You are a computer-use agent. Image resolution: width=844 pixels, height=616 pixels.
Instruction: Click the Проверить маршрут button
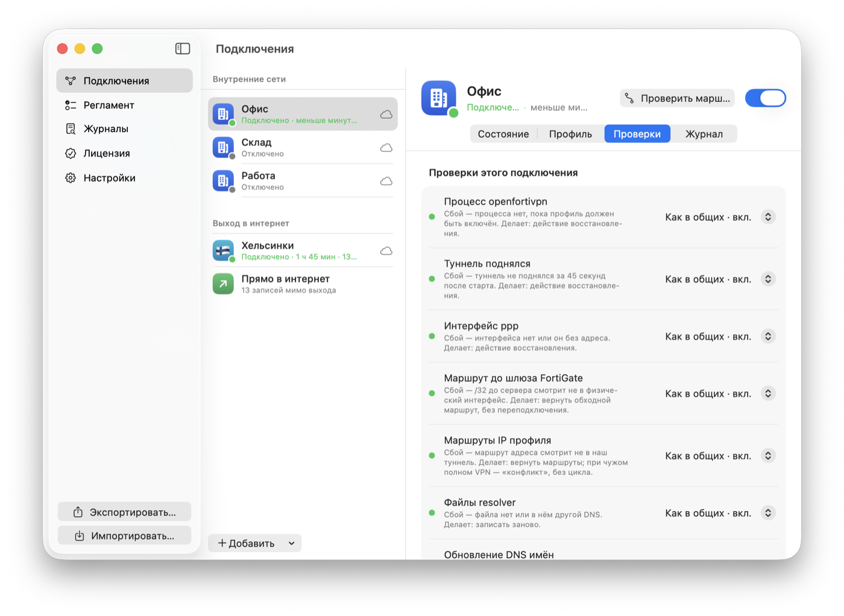tap(677, 98)
